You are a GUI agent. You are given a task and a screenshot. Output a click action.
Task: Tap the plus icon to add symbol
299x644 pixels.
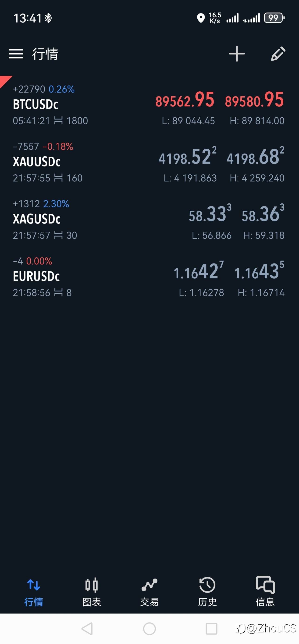(x=237, y=54)
